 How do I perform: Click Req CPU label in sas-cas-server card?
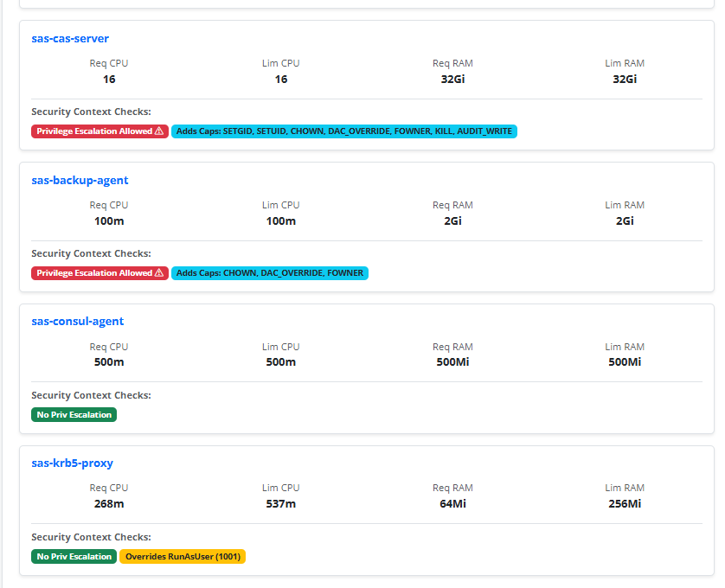[x=109, y=63]
